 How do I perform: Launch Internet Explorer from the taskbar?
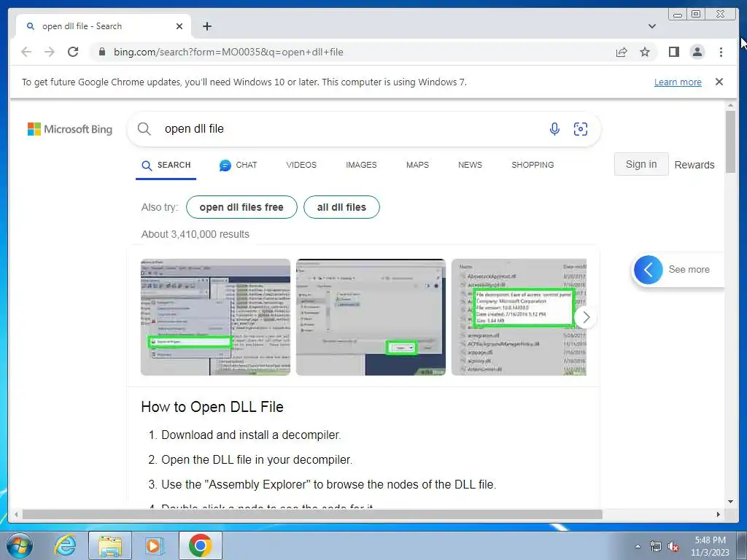pos(64,545)
